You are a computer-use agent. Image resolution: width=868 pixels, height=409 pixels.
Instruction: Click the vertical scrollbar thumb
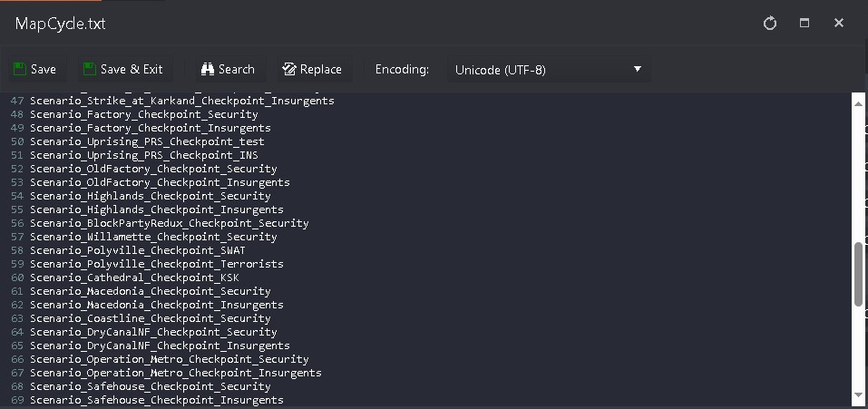click(859, 275)
